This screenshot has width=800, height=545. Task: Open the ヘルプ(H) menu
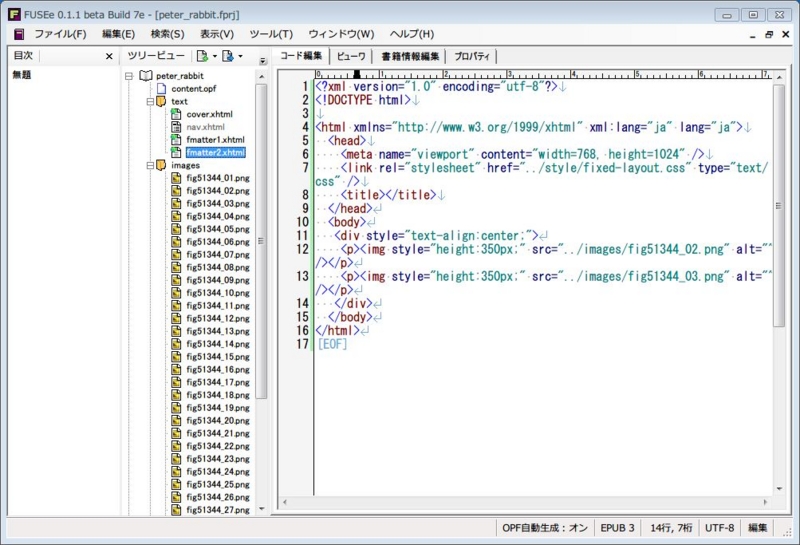coord(412,34)
